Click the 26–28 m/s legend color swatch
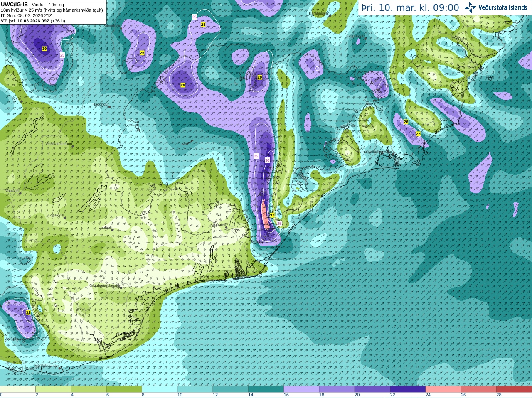Viewport: 532px width, 398px height. [x=479, y=389]
